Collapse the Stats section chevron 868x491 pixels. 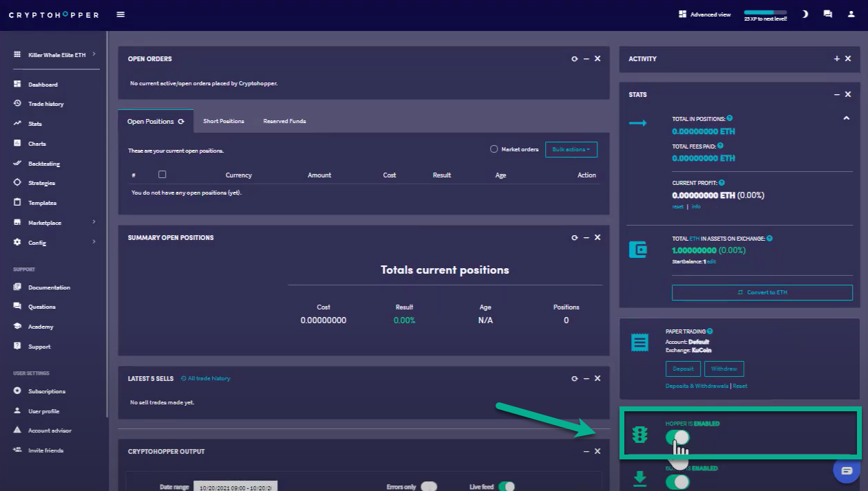tap(846, 118)
